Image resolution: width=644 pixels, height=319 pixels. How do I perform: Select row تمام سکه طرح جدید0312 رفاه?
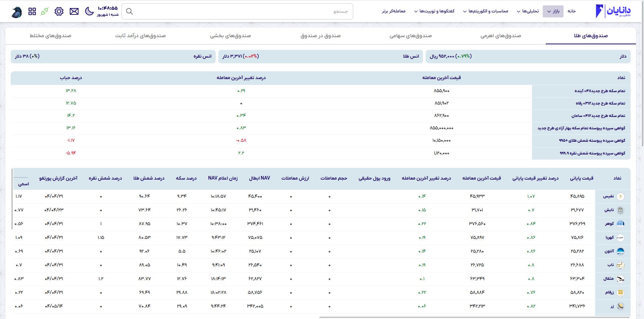tap(320, 103)
